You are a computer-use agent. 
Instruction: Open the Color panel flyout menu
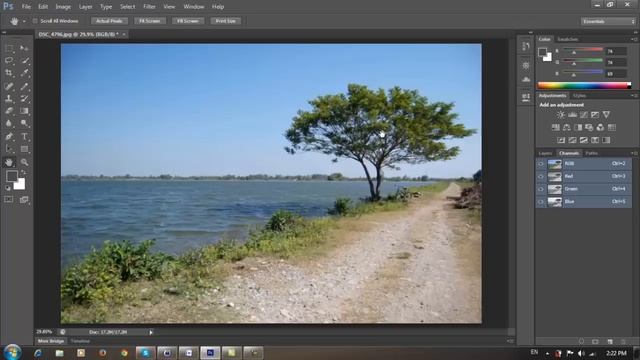point(634,39)
